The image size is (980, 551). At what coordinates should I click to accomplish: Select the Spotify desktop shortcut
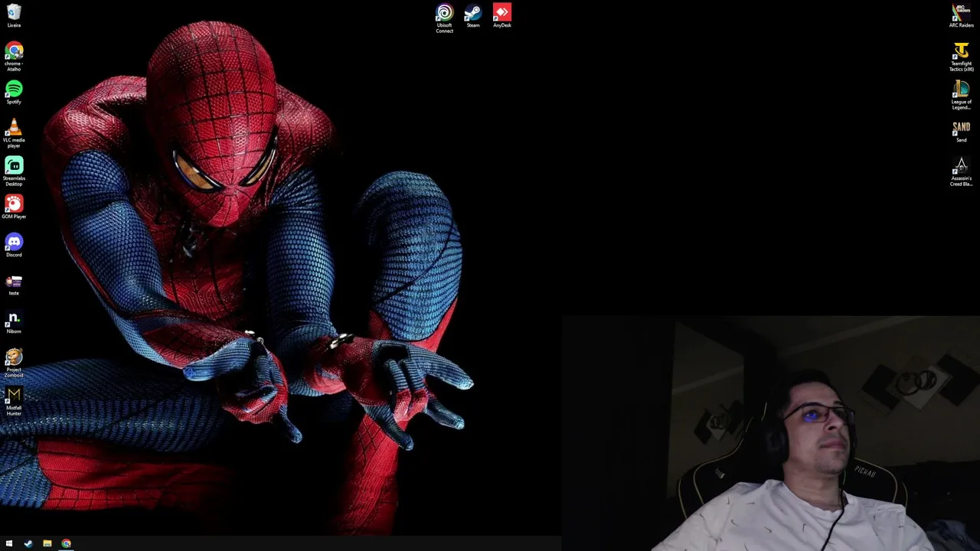[x=14, y=93]
